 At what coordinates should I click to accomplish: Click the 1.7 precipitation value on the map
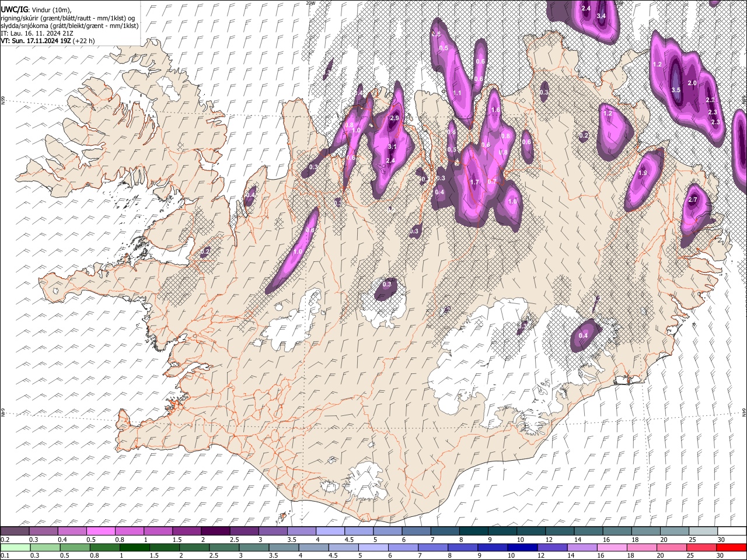(474, 183)
